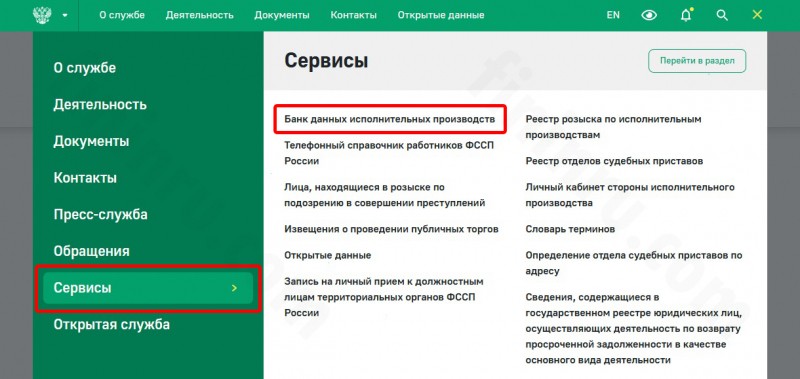800x379 pixels.
Task: Select 'Открытая служба' in the sidebar
Action: (112, 324)
